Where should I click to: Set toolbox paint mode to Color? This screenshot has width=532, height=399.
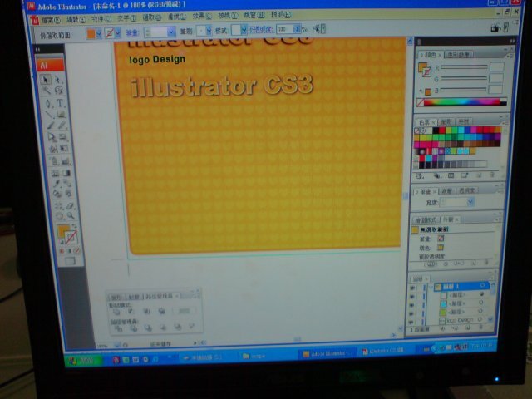point(62,251)
